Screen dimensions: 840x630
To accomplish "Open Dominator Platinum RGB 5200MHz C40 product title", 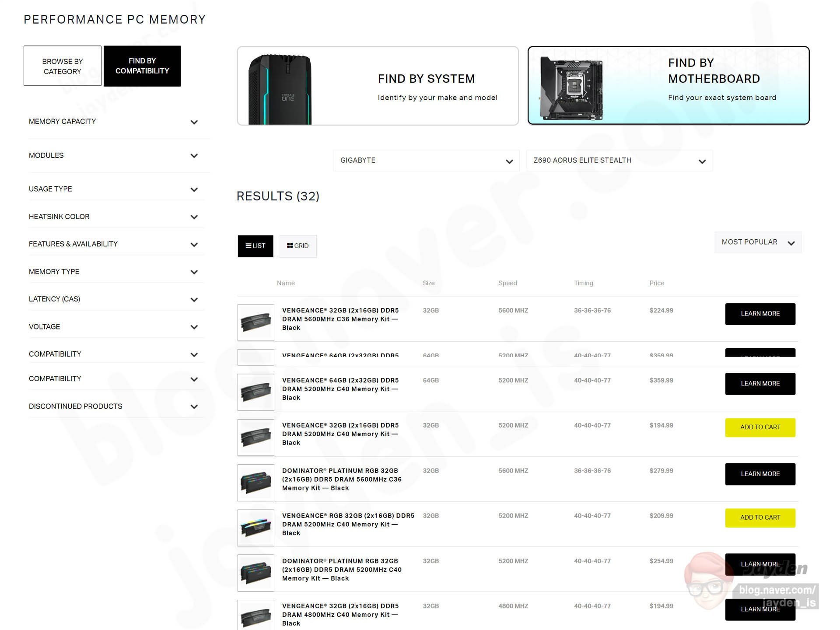I will 342,570.
